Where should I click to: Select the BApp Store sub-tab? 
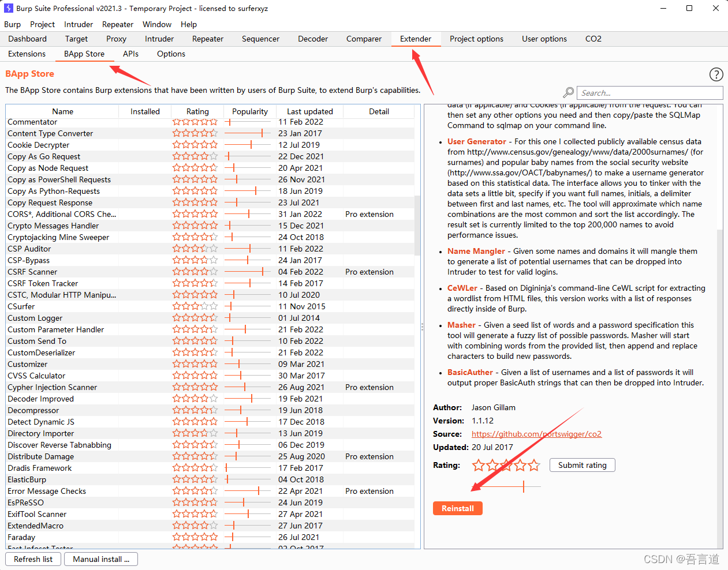[x=84, y=54]
